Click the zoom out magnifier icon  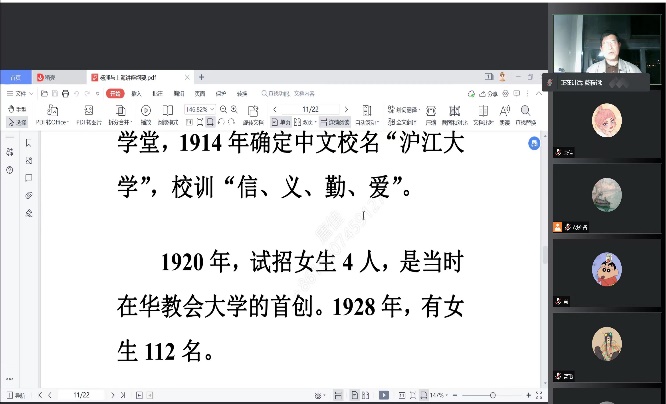click(x=223, y=109)
